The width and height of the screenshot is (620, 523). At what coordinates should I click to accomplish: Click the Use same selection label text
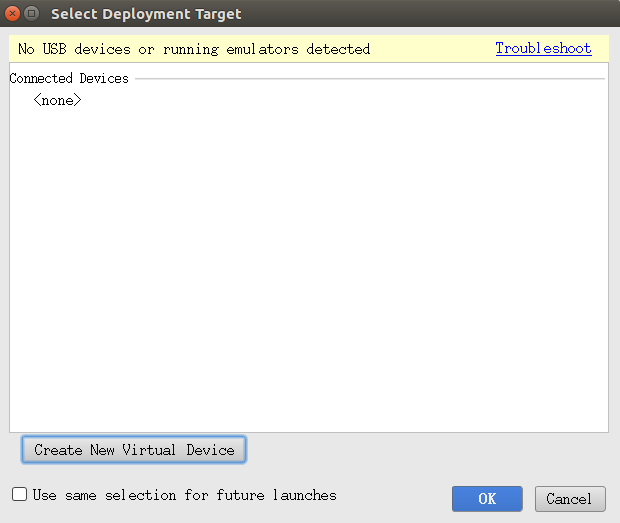coord(185,495)
